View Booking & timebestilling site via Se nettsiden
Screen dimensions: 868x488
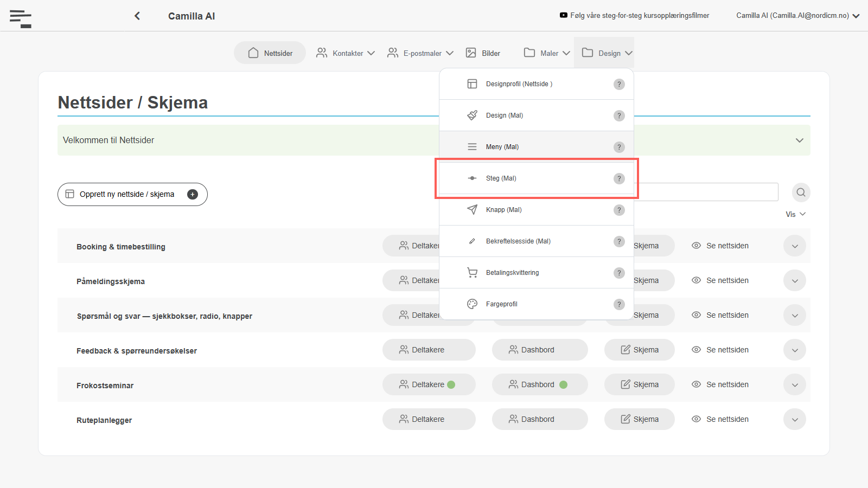720,246
